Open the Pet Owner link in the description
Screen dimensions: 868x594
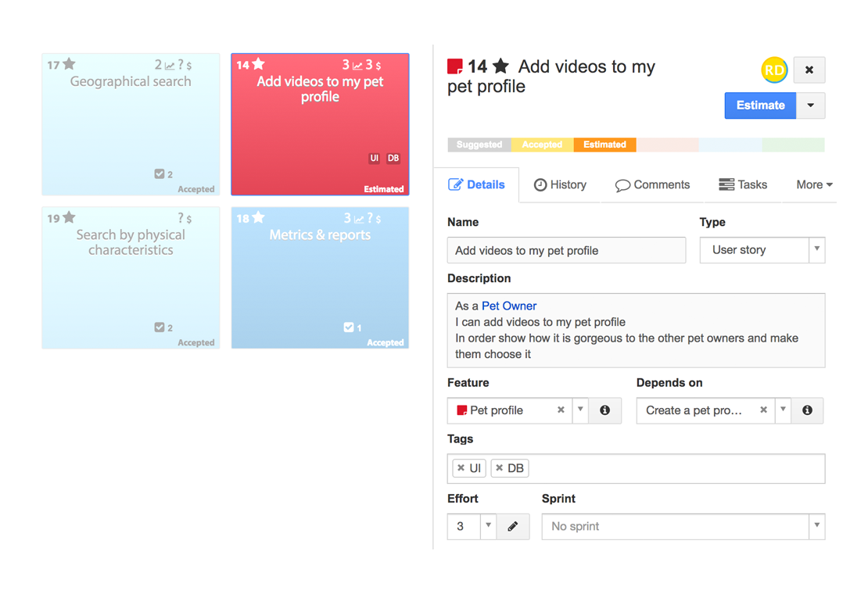click(508, 306)
